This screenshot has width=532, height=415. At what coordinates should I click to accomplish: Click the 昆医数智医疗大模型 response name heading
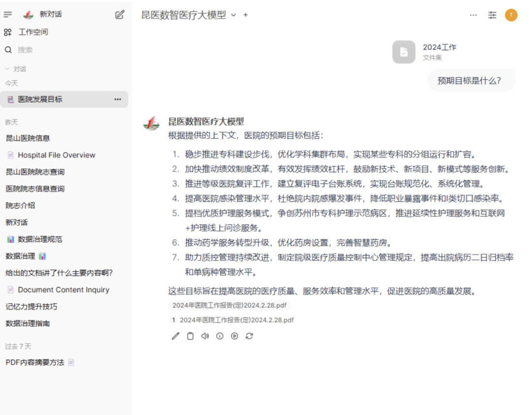[x=206, y=122]
